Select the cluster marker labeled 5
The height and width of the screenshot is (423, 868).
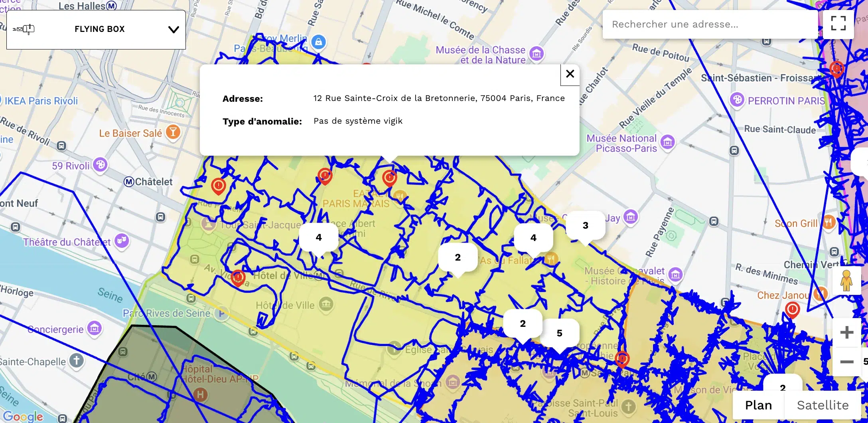pos(560,332)
